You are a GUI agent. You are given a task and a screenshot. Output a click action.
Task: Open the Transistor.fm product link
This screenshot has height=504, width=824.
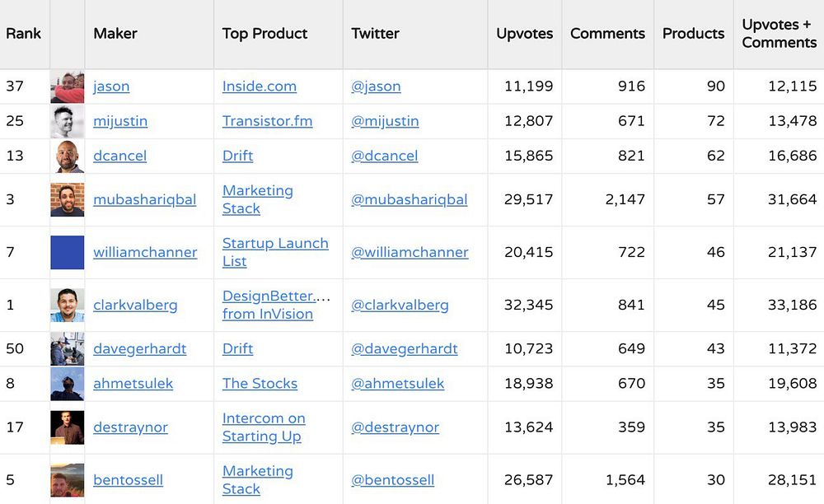pyautogui.click(x=267, y=121)
